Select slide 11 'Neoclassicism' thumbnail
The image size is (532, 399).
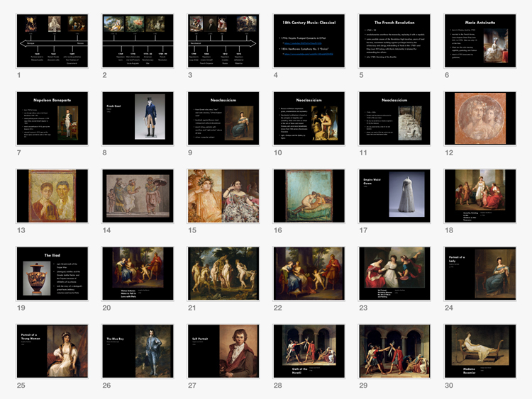pyautogui.click(x=394, y=118)
